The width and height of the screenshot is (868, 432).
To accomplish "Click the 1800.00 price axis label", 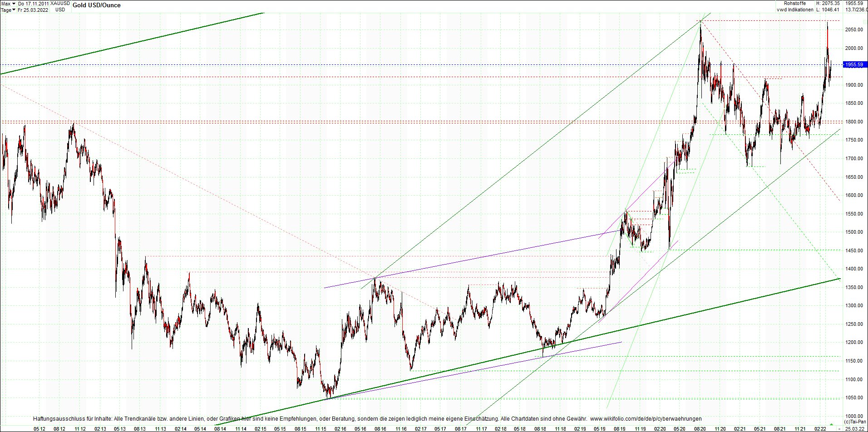I will [854, 122].
